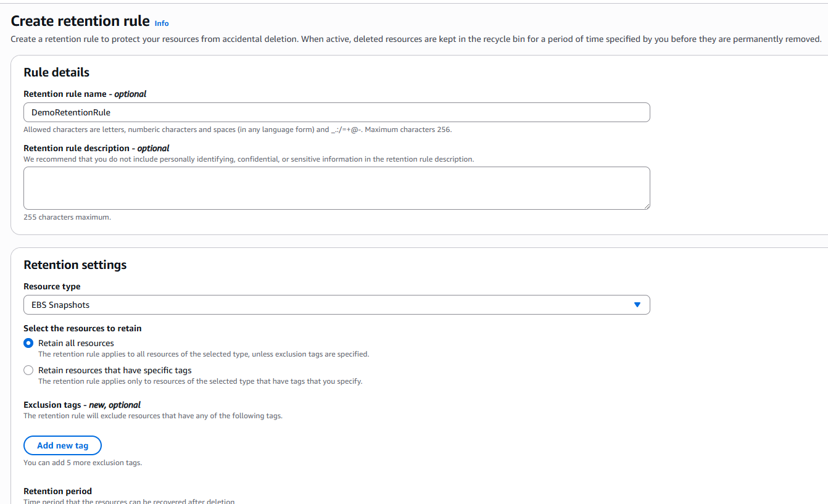Click the Rule details section heading
Screen dimensions: 828x504
click(x=56, y=72)
